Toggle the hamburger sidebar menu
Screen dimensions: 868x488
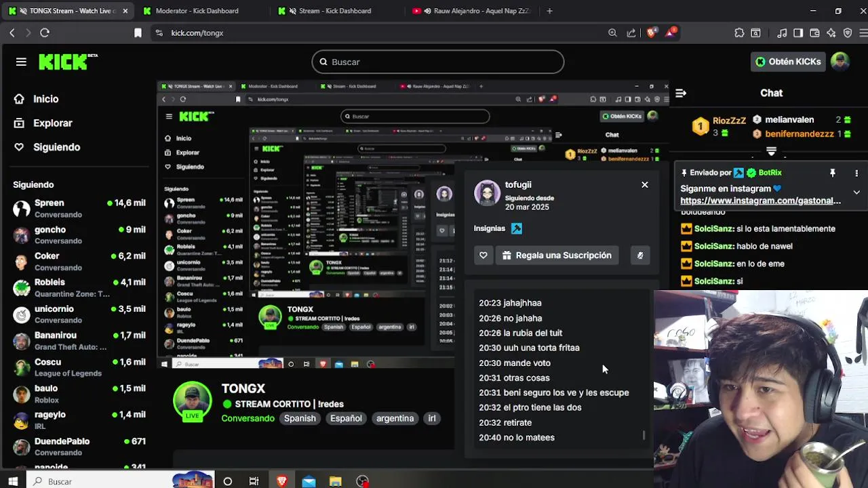(21, 62)
